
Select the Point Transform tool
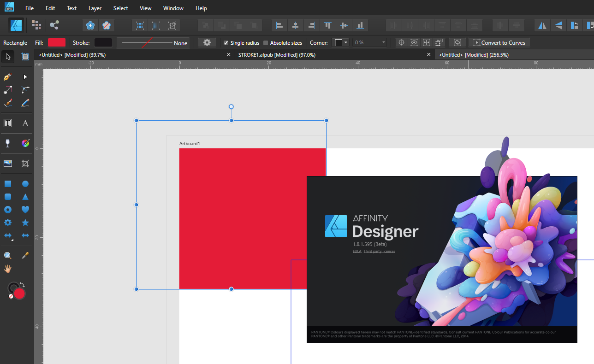point(8,90)
